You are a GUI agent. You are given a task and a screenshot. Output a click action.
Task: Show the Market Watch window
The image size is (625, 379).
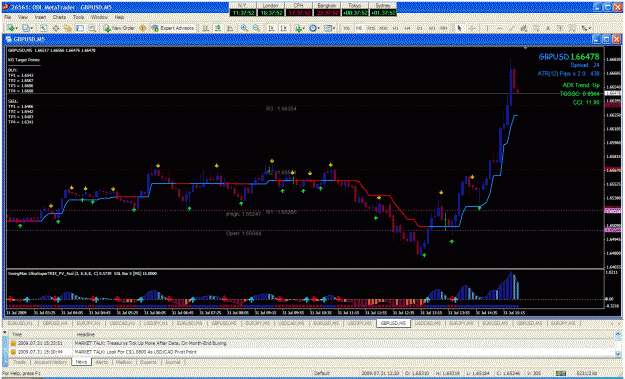(x=43, y=28)
